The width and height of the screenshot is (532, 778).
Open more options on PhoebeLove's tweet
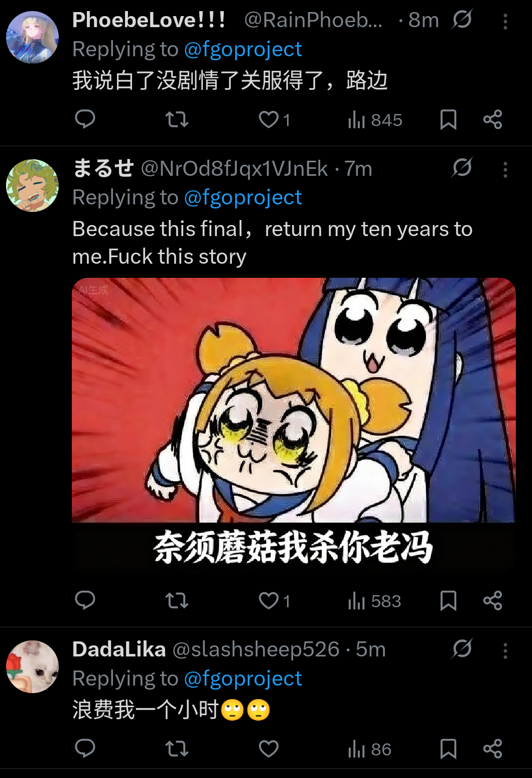pos(505,21)
